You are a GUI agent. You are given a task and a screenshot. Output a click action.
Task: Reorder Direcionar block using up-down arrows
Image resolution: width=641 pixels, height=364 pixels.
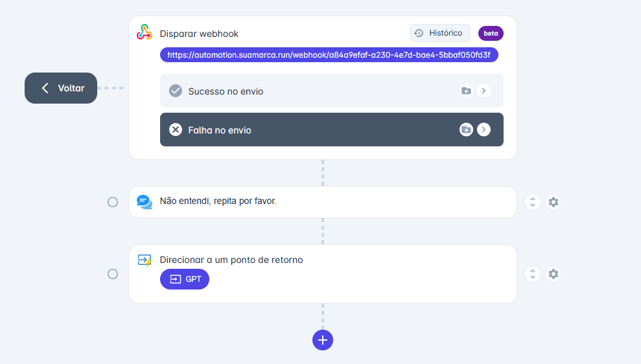[532, 274]
